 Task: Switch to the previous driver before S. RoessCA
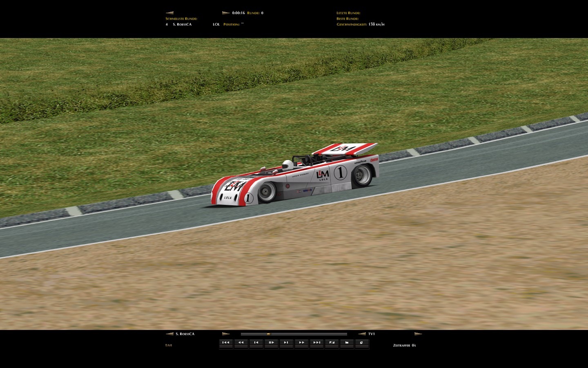coord(169,334)
